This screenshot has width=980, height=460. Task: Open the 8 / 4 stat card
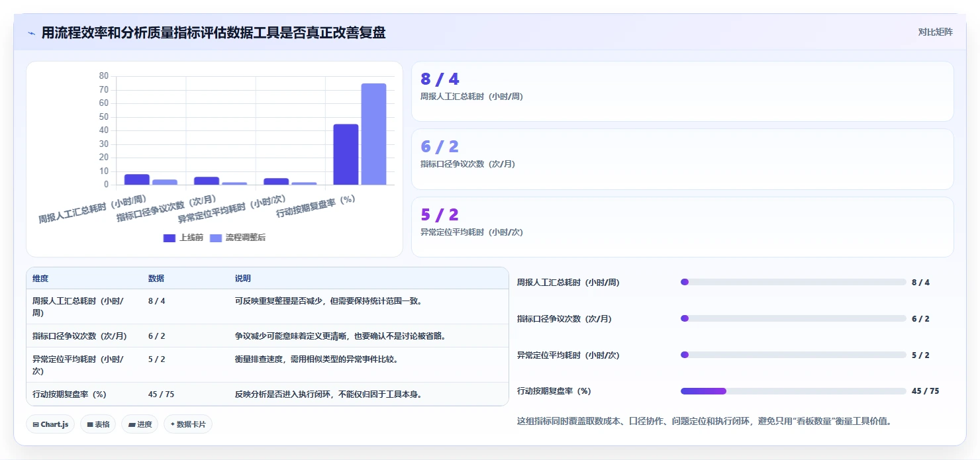[683, 91]
